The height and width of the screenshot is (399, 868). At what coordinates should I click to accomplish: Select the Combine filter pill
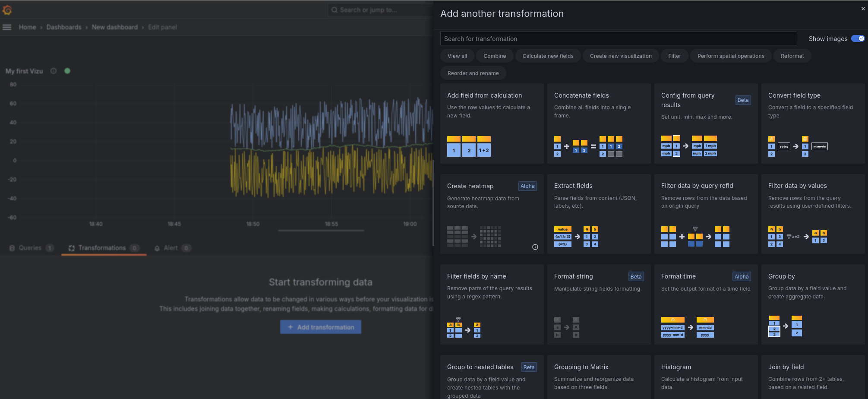click(x=494, y=56)
